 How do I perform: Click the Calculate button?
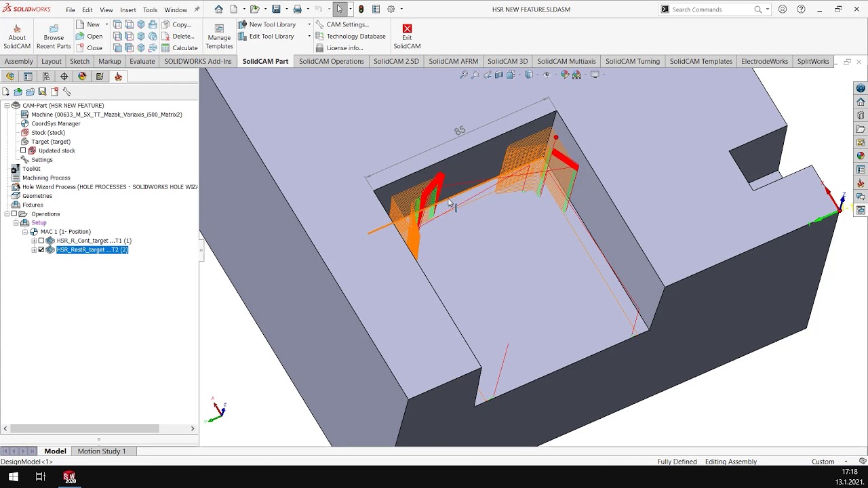point(179,48)
